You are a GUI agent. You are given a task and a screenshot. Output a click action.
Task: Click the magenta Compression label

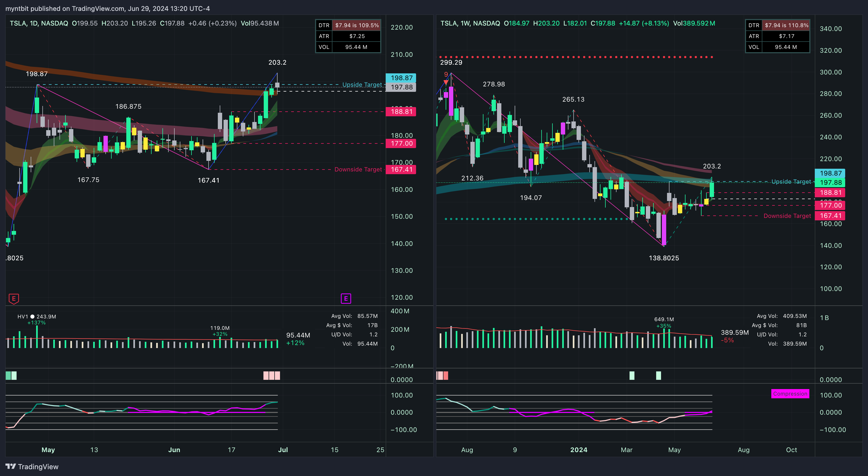click(x=790, y=394)
